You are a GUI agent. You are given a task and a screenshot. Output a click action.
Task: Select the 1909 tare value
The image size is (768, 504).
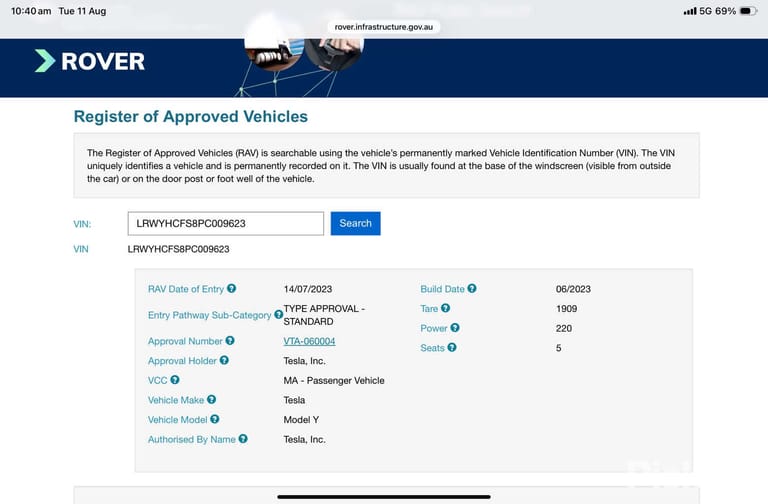566,309
